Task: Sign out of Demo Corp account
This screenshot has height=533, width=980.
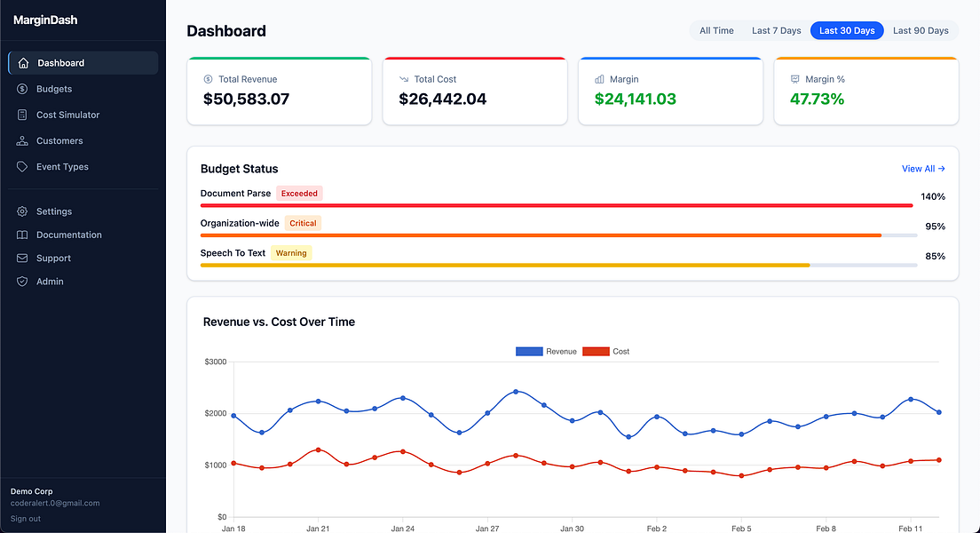Action: pos(25,518)
